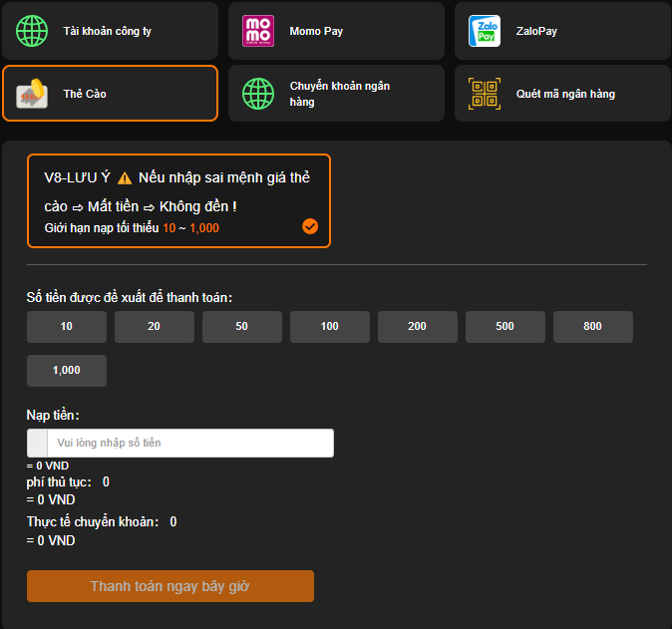
Task: Switch to Momo Pay payment option
Action: tap(336, 31)
